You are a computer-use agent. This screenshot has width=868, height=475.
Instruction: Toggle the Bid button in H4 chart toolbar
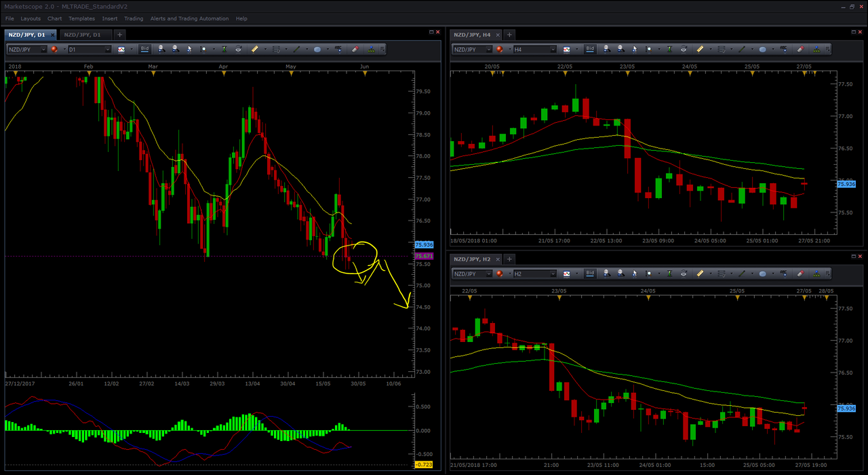[x=590, y=49]
